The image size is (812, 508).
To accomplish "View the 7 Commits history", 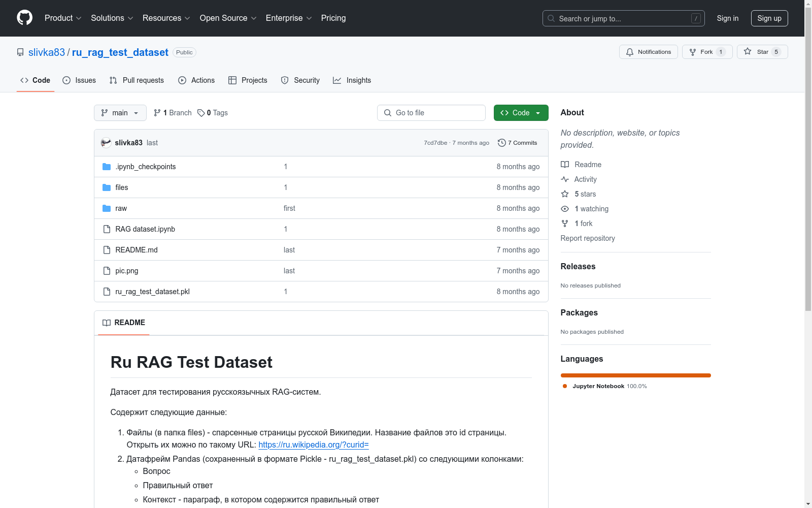I will pos(518,143).
